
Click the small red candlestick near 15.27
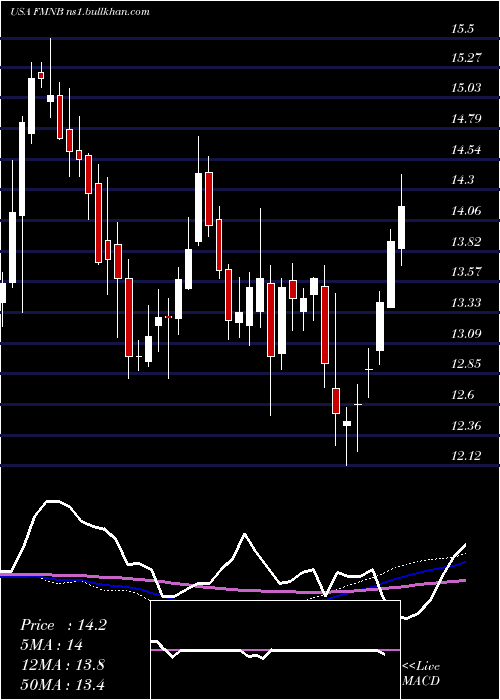click(41, 75)
